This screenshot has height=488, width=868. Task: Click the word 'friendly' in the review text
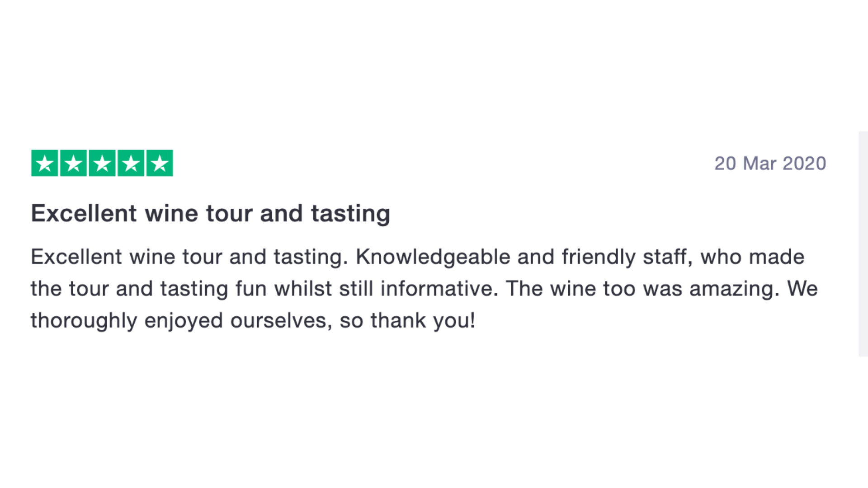(x=599, y=257)
